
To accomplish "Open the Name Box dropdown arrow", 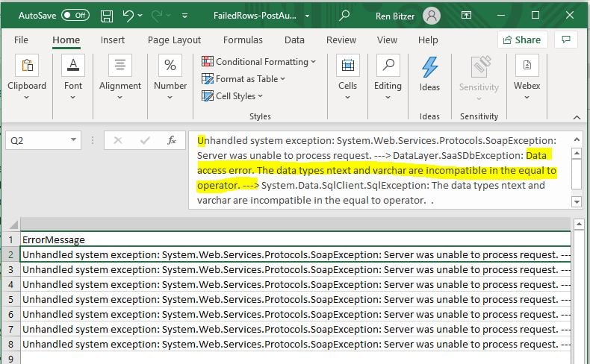I will [73, 139].
